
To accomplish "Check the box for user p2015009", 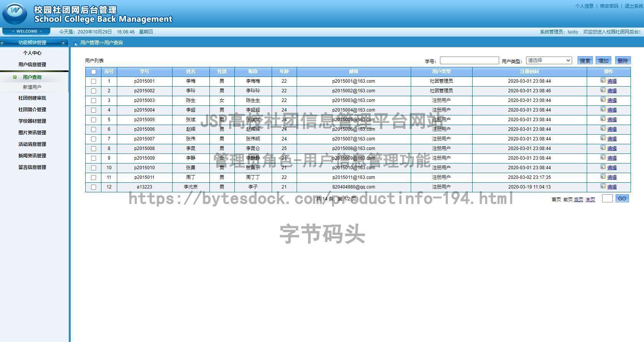I will 93,158.
